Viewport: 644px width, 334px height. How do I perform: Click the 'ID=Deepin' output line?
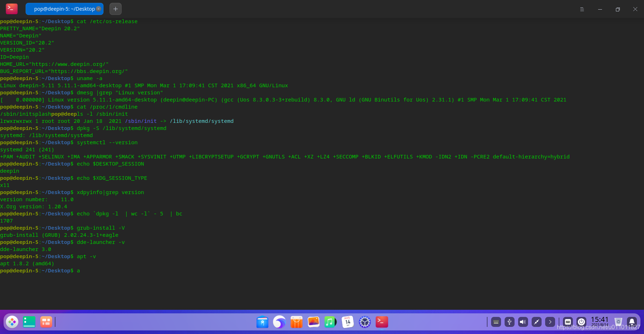coord(14,57)
